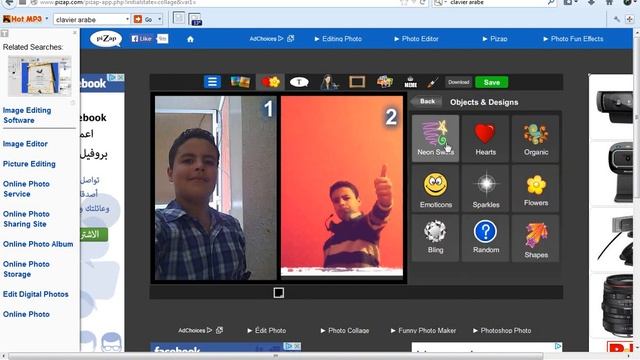
Task: Save the collage with green Save button
Action: tap(491, 82)
